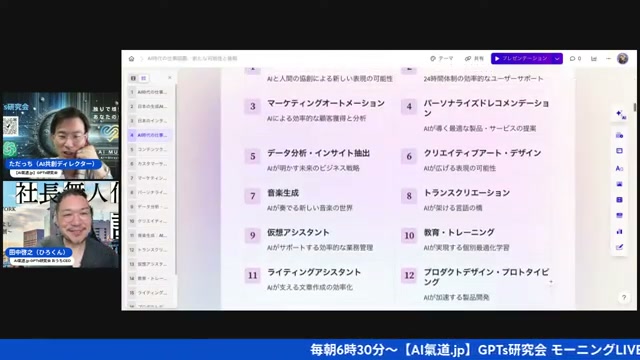The width and height of the screenshot is (640, 360).
Task: Click heading 教育・トレーニング
Action: [459, 233]
